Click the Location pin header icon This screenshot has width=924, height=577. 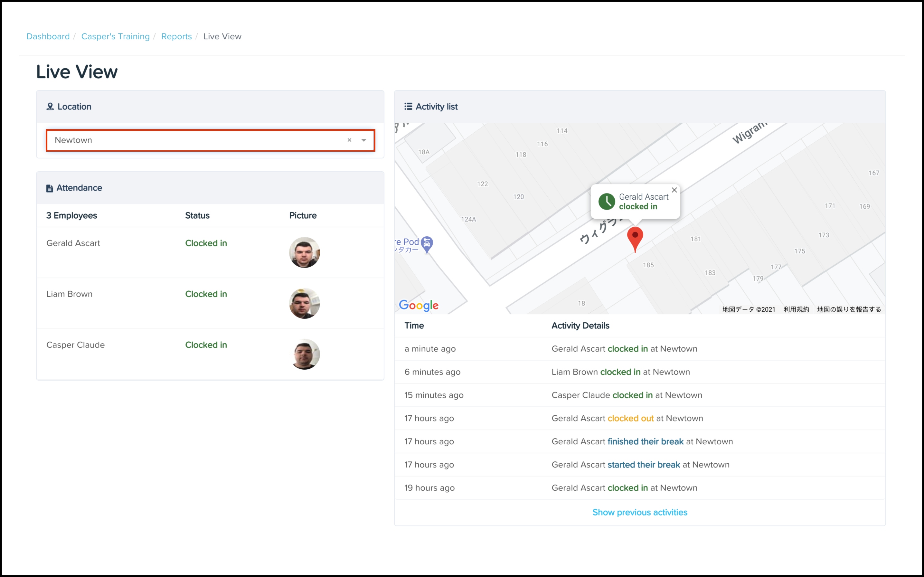[x=50, y=107]
